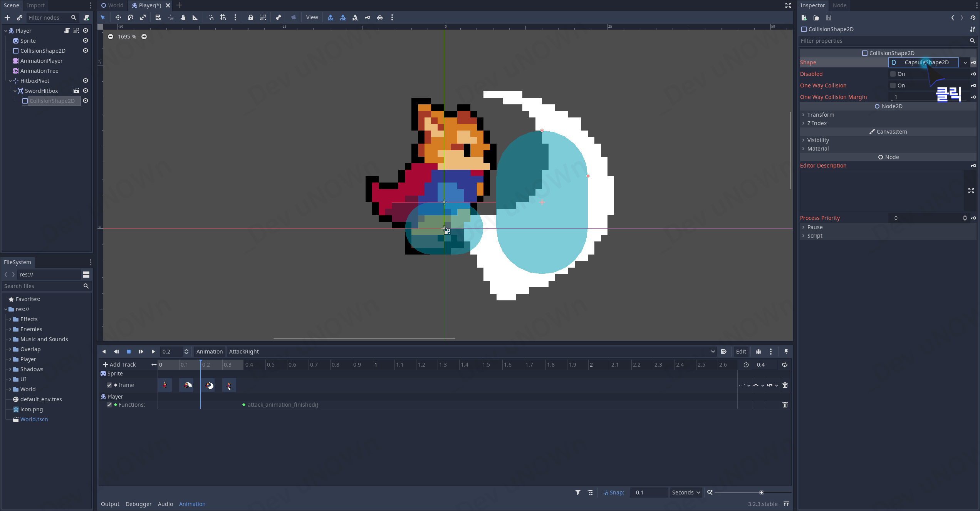Click the Ruler Mode tool
Viewport: 980px width, 511px height.
click(195, 17)
